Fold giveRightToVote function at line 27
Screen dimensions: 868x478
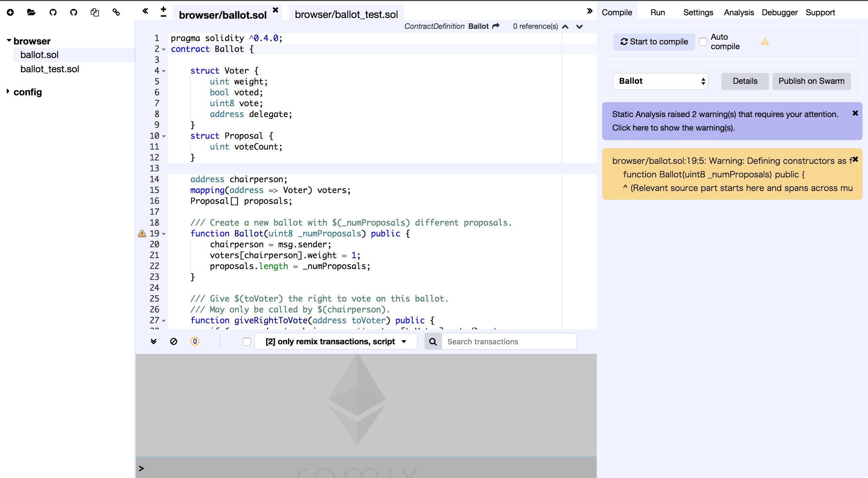tap(164, 321)
